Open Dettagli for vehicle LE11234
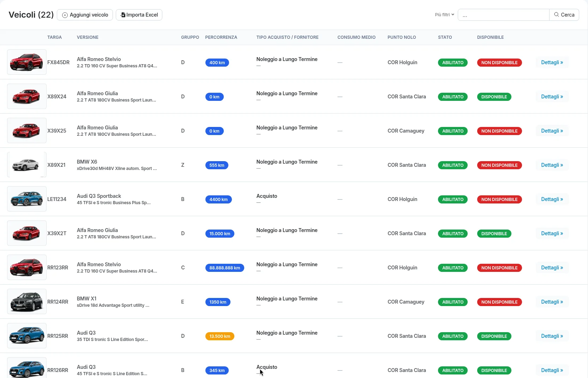The height and width of the screenshot is (378, 588). (552, 199)
